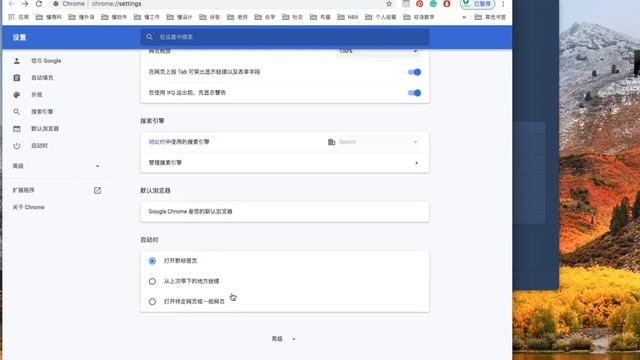Open the gray extension icon beside the star
This screenshot has width=640, height=360.
tap(406, 4)
